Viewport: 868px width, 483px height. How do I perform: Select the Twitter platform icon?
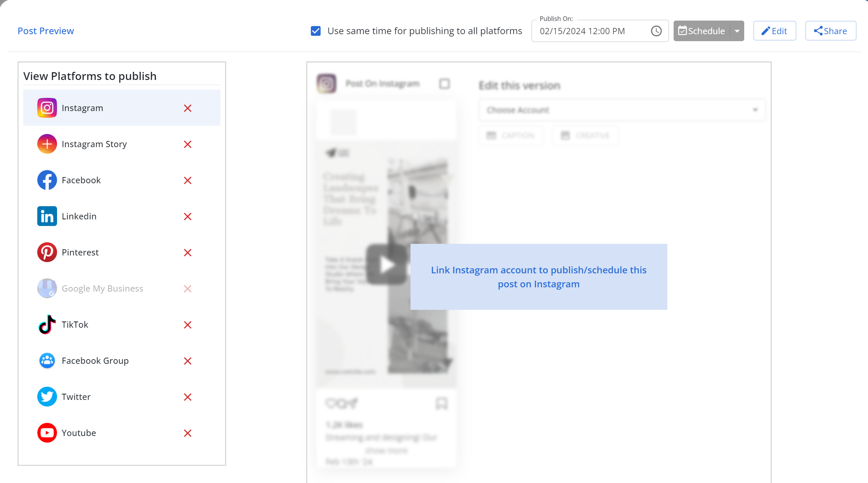(47, 397)
